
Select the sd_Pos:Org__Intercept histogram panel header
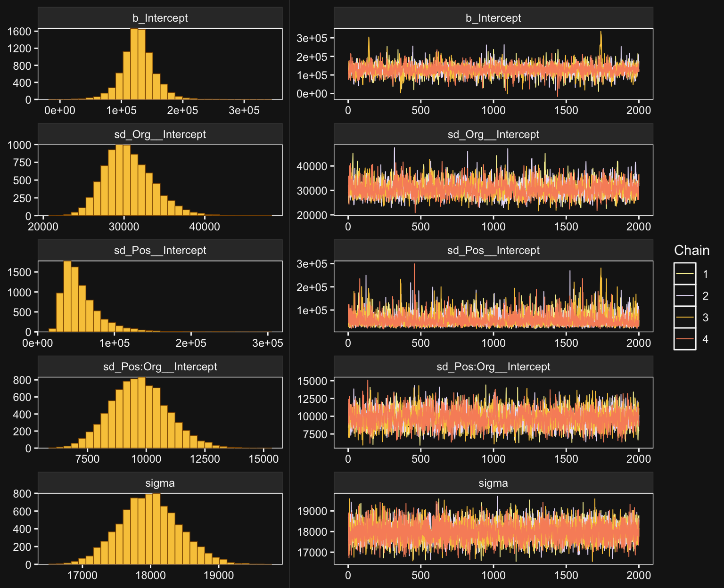[160, 367]
